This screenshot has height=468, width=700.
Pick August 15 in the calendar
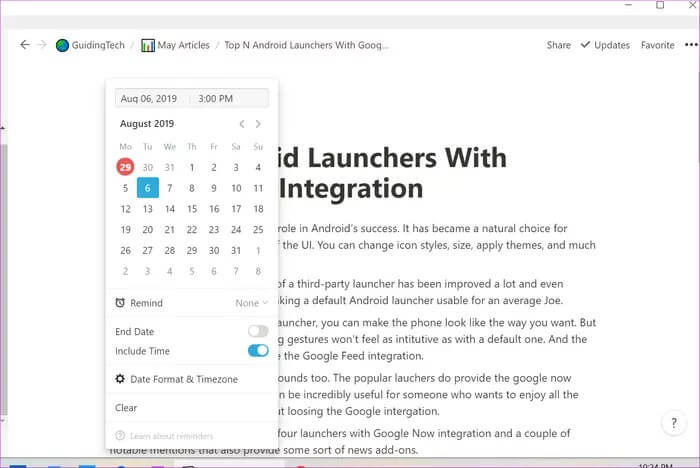point(192,209)
